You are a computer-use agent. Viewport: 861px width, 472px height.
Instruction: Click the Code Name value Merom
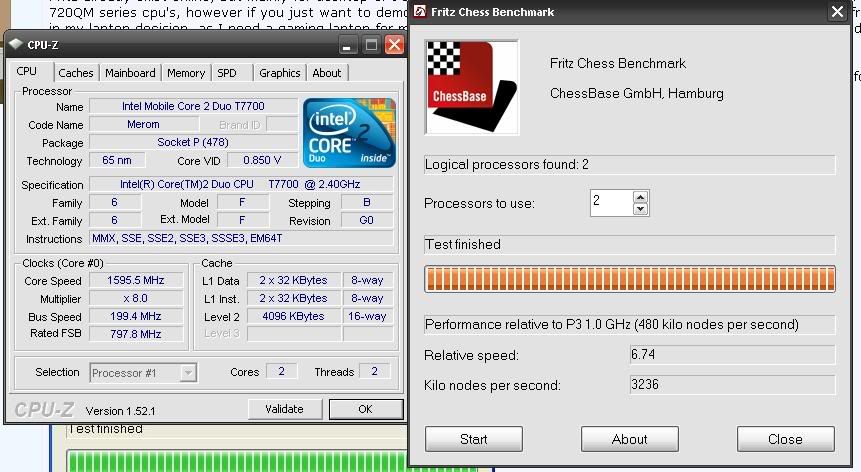[143, 125]
